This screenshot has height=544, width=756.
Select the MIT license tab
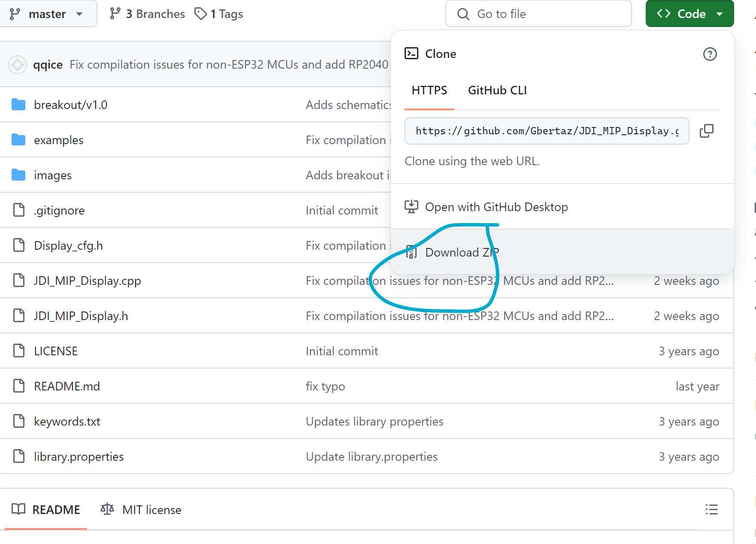pyautogui.click(x=141, y=510)
